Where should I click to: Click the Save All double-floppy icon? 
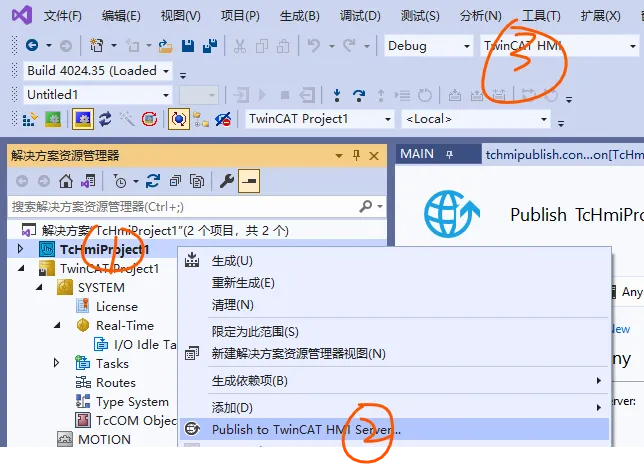pos(210,46)
